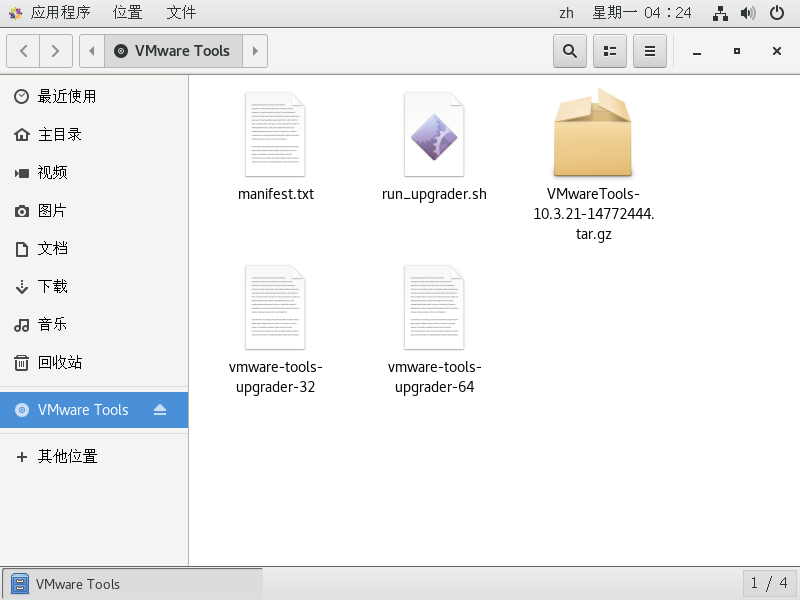
Task: Click the disc icon in VMware Tools sidebar entry
Action: pyautogui.click(x=21, y=410)
